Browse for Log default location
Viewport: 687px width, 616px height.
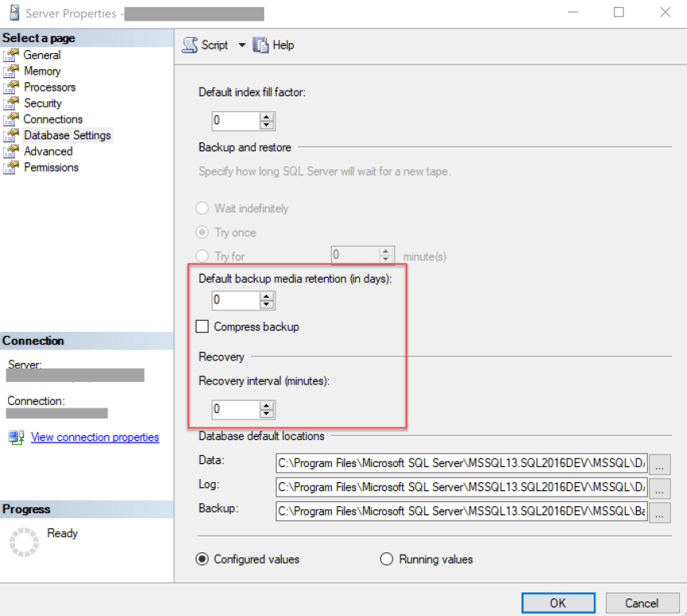coord(659,488)
